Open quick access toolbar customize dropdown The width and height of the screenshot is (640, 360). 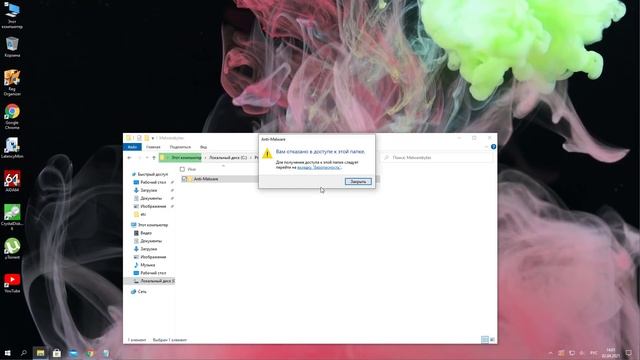pos(153,138)
